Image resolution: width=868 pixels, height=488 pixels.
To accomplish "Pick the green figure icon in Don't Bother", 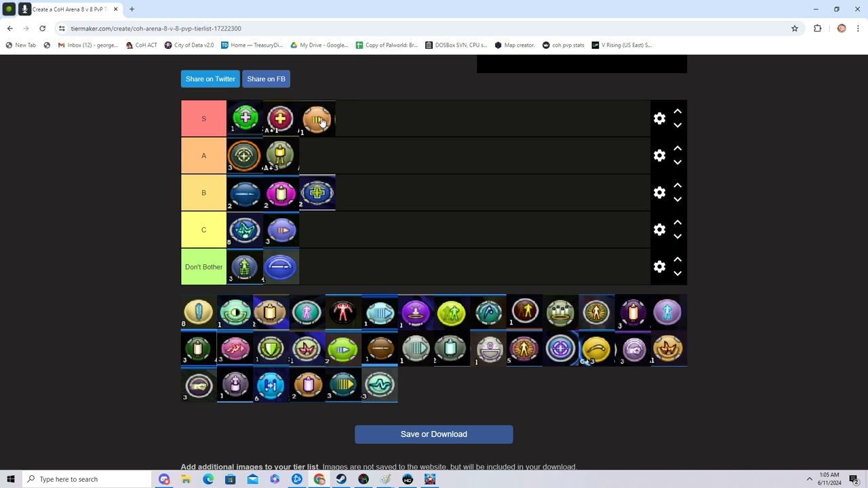I will (245, 266).
